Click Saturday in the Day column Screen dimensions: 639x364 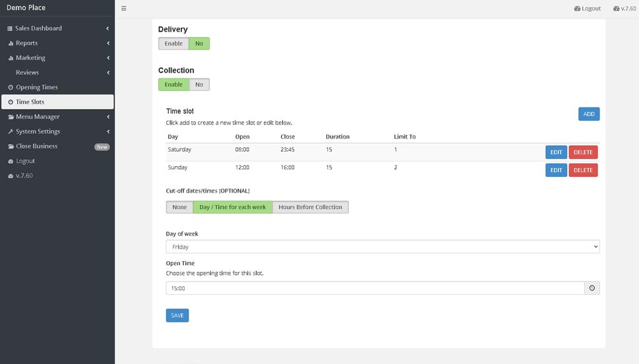coord(179,149)
